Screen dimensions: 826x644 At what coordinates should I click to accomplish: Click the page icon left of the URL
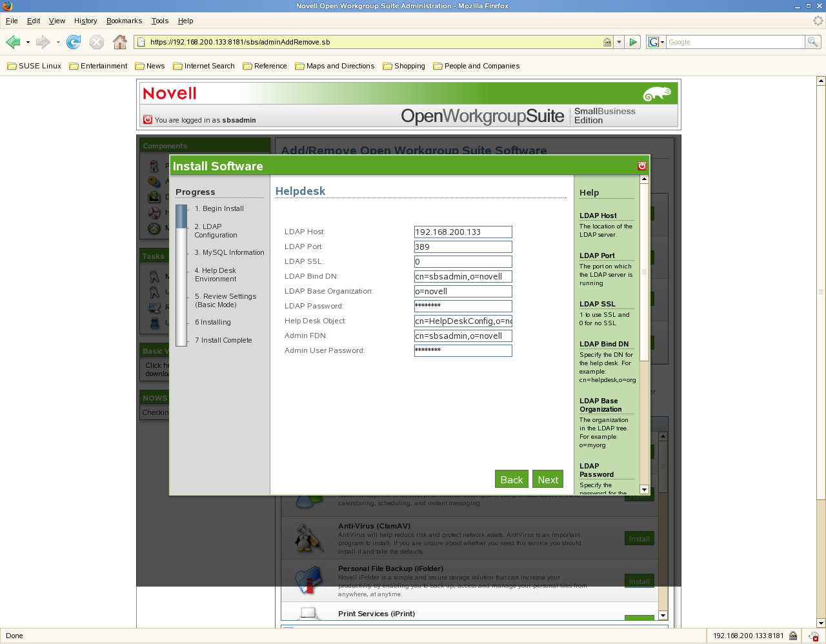pos(141,42)
